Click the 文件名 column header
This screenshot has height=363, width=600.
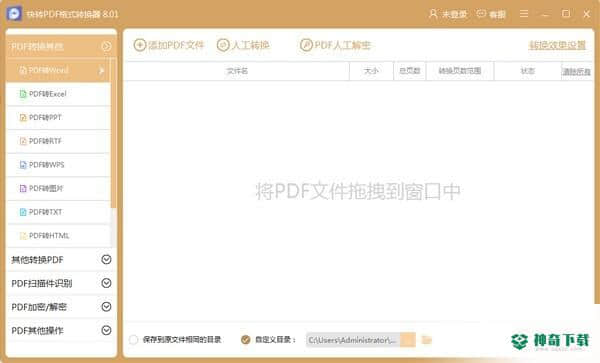237,71
